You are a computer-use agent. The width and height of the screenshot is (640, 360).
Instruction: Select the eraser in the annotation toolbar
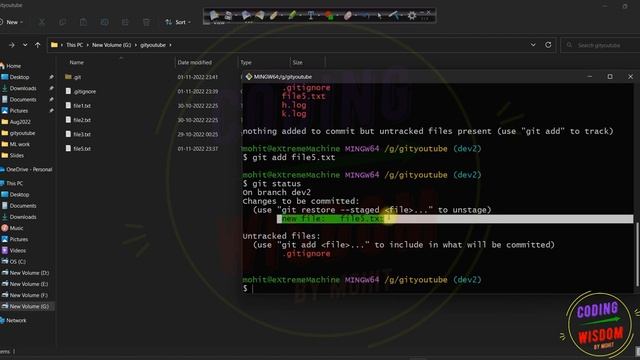tap(348, 16)
